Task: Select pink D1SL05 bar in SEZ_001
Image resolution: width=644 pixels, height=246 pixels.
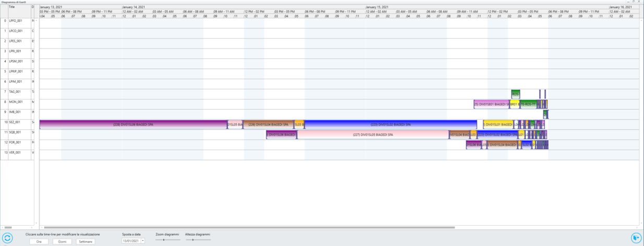Action: (x=235, y=125)
